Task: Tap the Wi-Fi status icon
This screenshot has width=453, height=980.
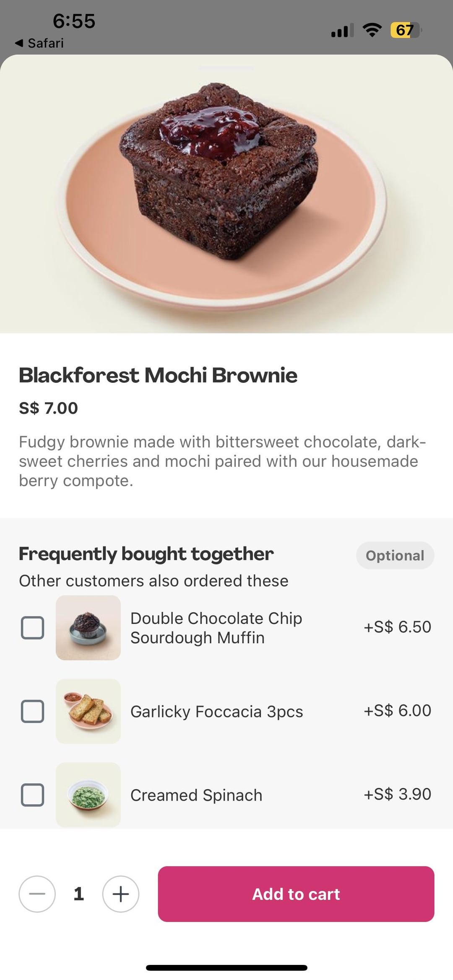Action: click(372, 30)
